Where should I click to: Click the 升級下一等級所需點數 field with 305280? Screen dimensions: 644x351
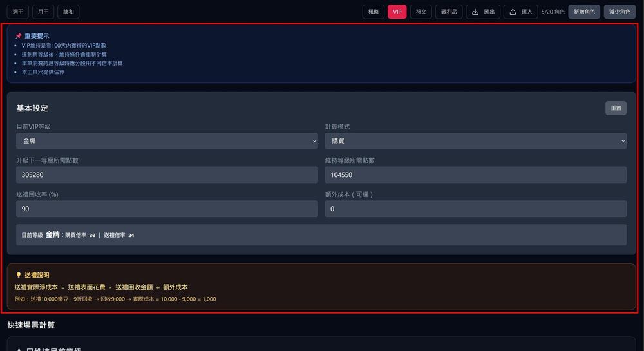(167, 175)
